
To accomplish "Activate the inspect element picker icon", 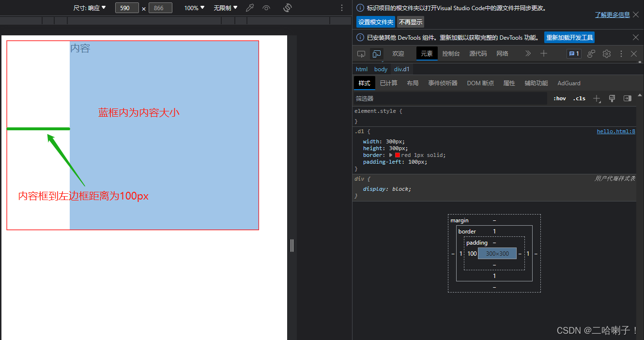I will [361, 54].
